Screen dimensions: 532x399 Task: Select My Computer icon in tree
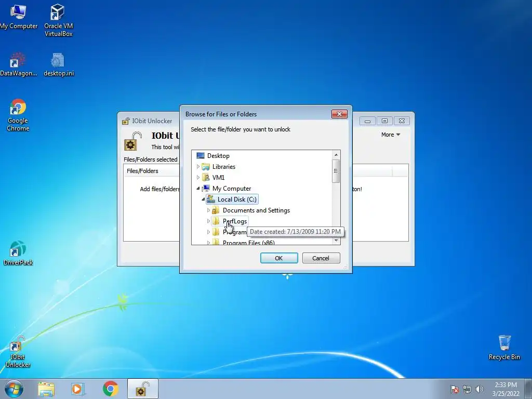pyautogui.click(x=206, y=188)
